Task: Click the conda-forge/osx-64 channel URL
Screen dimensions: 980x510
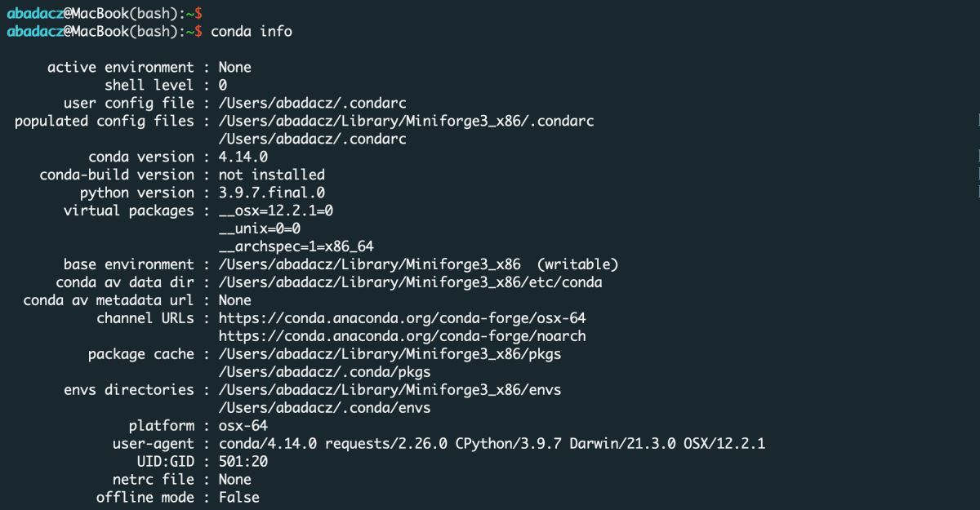Action: coord(402,318)
